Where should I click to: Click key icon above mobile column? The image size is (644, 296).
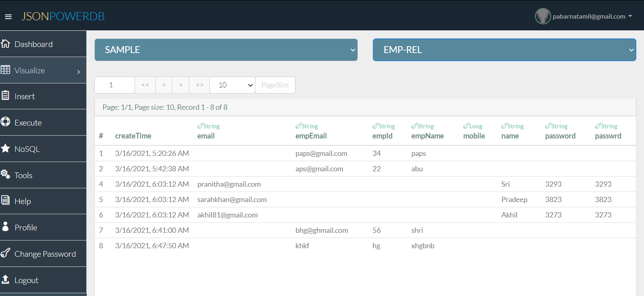466,126
